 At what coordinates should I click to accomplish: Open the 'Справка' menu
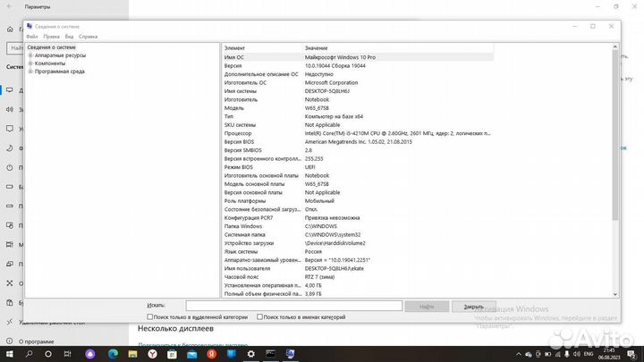point(88,38)
